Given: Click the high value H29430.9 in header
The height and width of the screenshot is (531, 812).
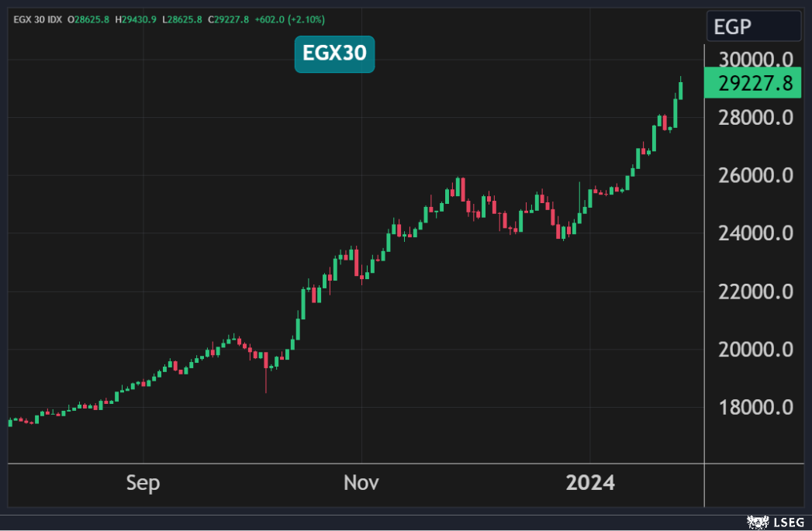Looking at the screenshot, I should pyautogui.click(x=136, y=19).
